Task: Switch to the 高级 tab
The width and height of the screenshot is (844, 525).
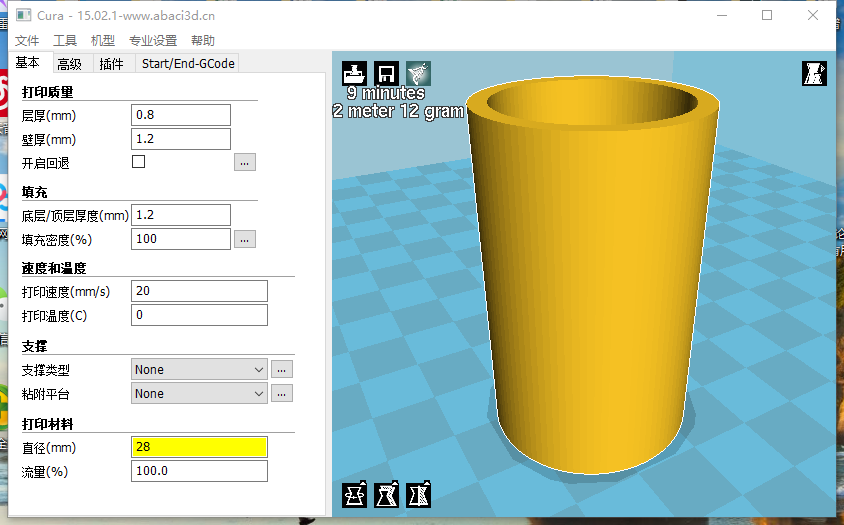Action: coord(69,64)
